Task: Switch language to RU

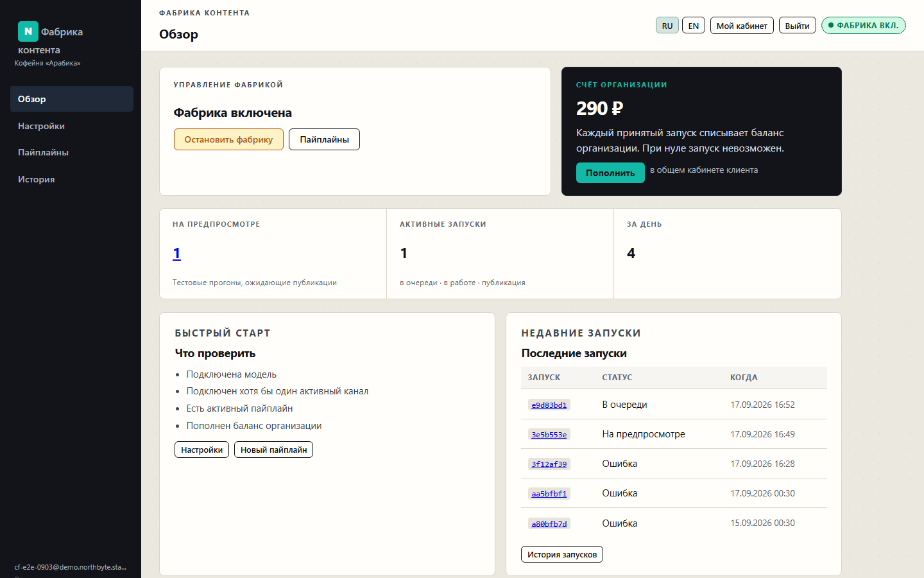Action: 667,26
